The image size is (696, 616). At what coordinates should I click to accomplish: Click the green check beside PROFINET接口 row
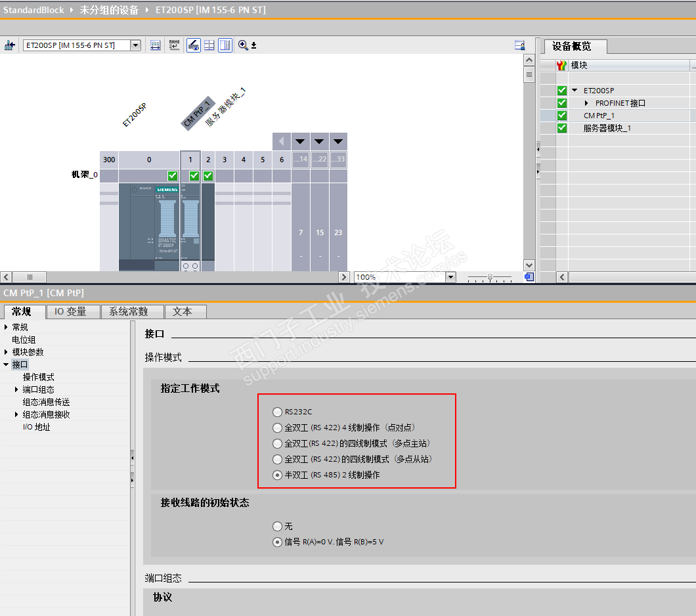pos(562,103)
